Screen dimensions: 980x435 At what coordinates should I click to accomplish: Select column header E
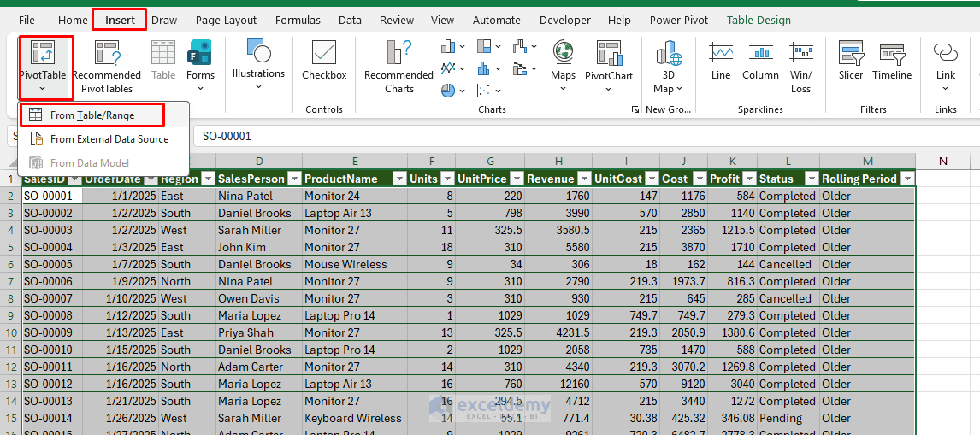point(354,162)
